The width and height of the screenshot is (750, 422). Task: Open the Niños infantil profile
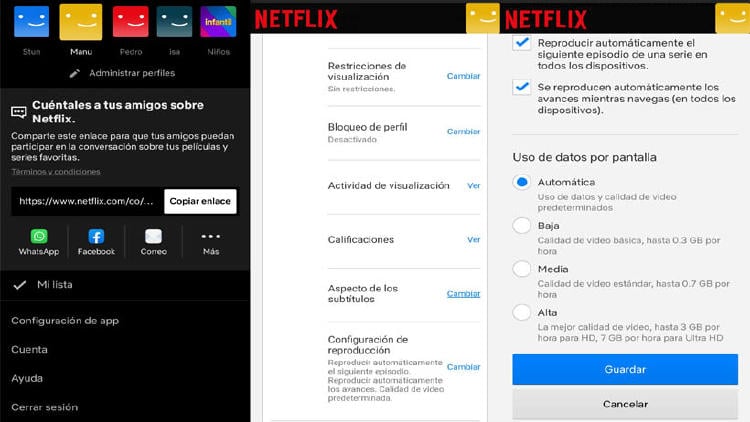218,22
